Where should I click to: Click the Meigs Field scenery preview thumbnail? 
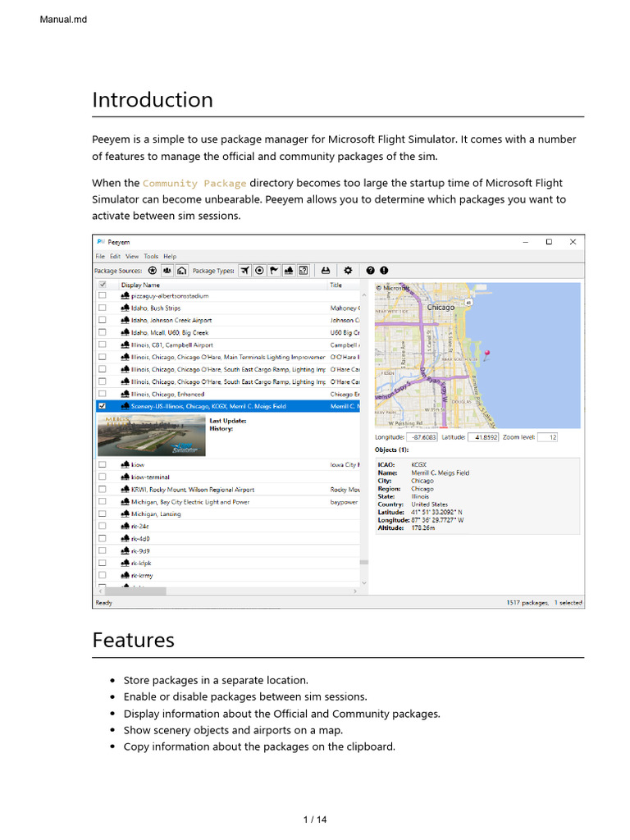point(151,435)
